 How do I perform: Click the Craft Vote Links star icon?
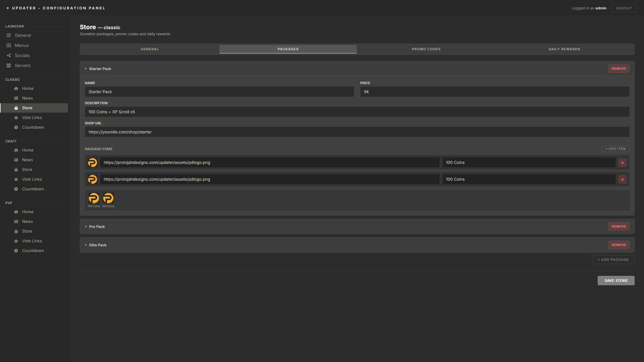[x=16, y=179]
